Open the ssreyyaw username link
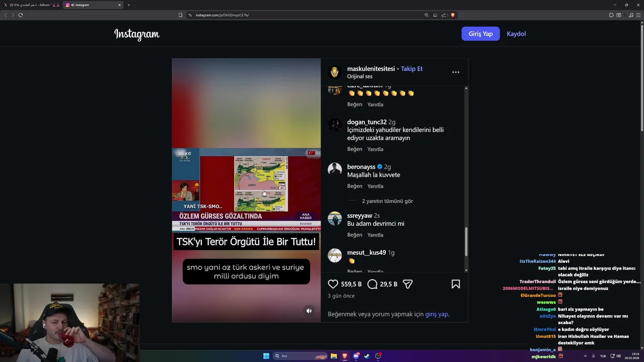 pos(360,216)
